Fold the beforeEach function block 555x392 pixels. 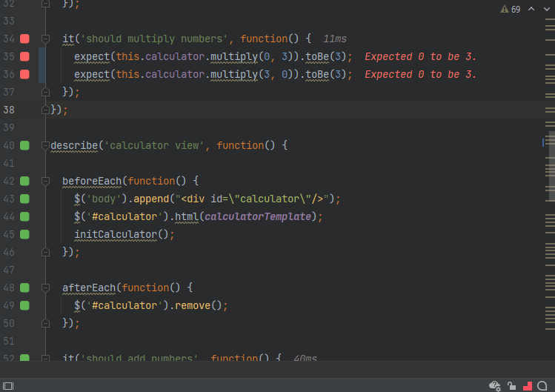[x=45, y=181]
